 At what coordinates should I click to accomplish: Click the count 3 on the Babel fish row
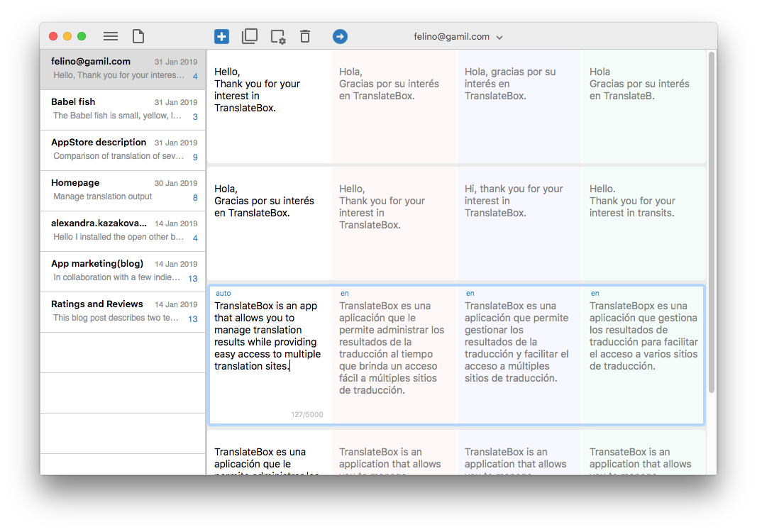pyautogui.click(x=195, y=117)
